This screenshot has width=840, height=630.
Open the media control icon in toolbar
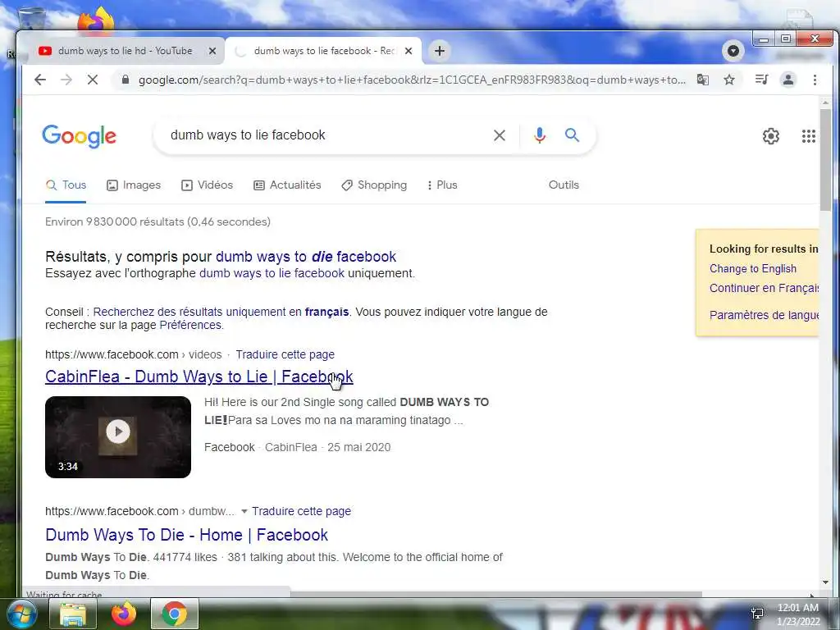pos(761,80)
